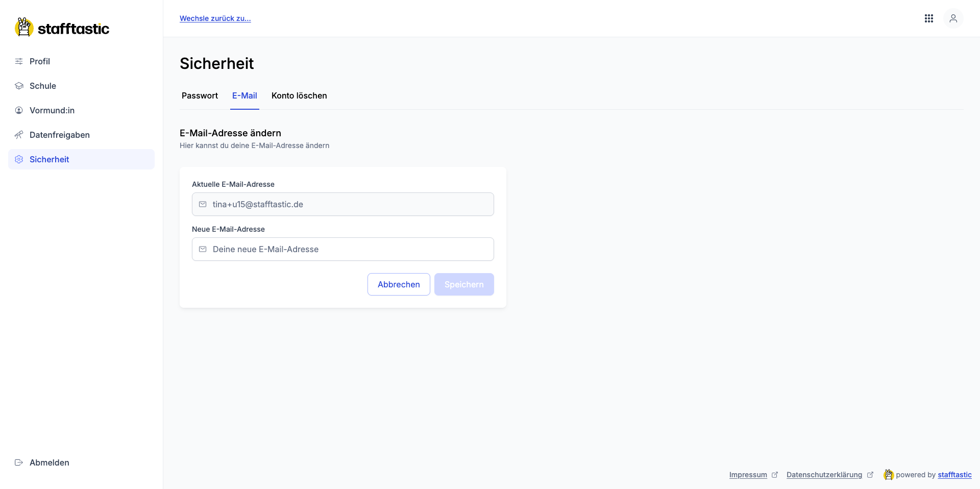Screen dimensions: 980x489
Task: Open the app launcher grid icon
Action: pyautogui.click(x=929, y=18)
